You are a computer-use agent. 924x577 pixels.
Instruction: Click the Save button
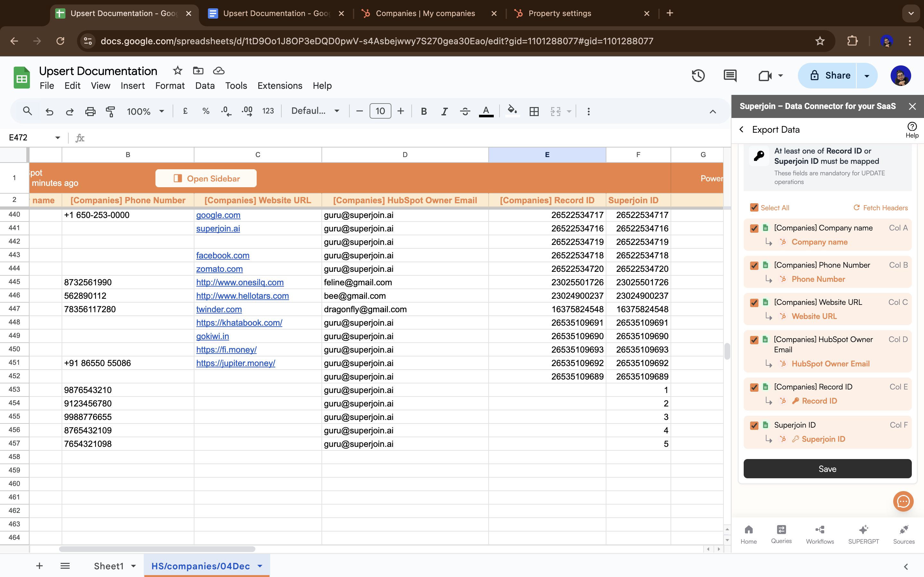(827, 469)
